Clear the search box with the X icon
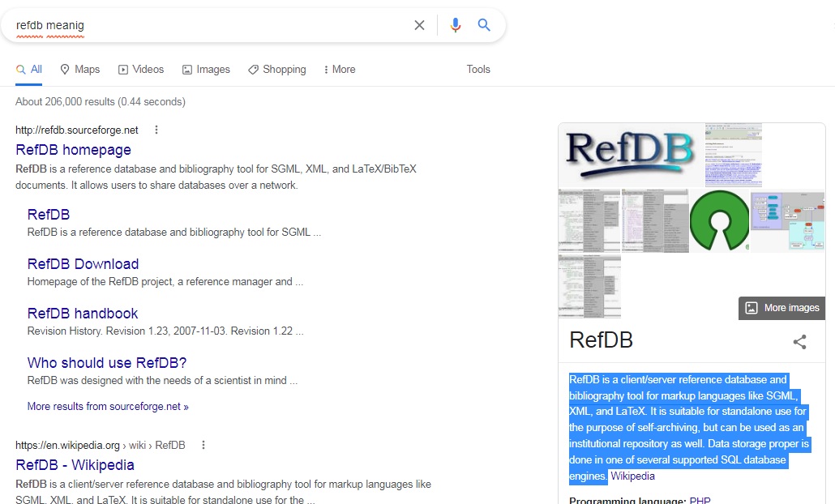 pyautogui.click(x=419, y=25)
